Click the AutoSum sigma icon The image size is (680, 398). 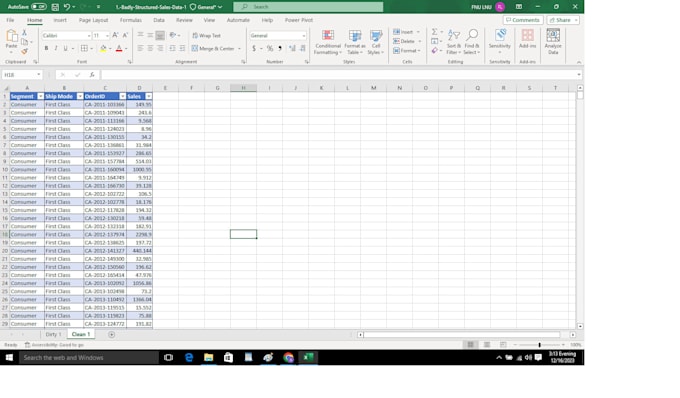(x=434, y=32)
